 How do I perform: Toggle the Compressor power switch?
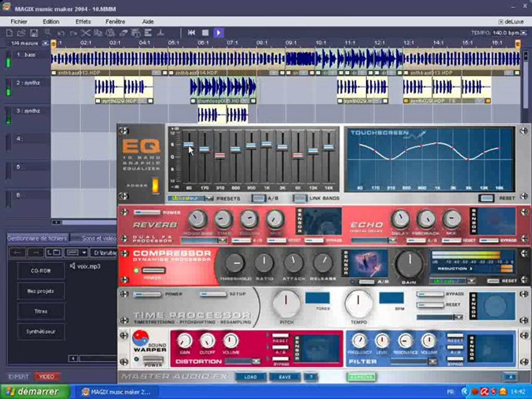[x=154, y=270]
